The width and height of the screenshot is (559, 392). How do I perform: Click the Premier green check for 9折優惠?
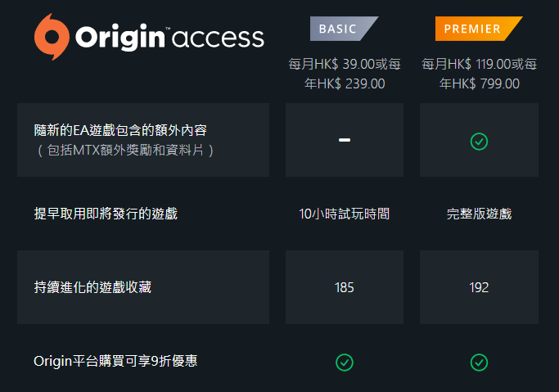click(479, 363)
